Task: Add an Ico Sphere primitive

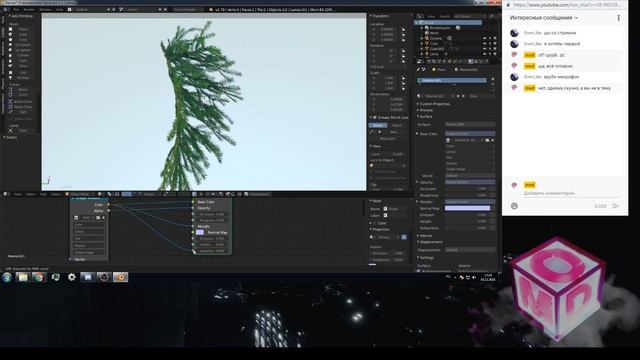Action: [23, 50]
